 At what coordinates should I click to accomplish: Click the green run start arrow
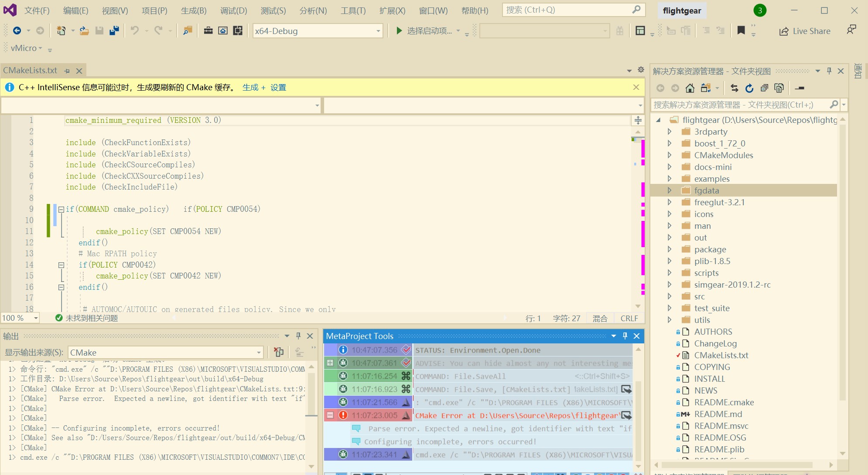(399, 31)
